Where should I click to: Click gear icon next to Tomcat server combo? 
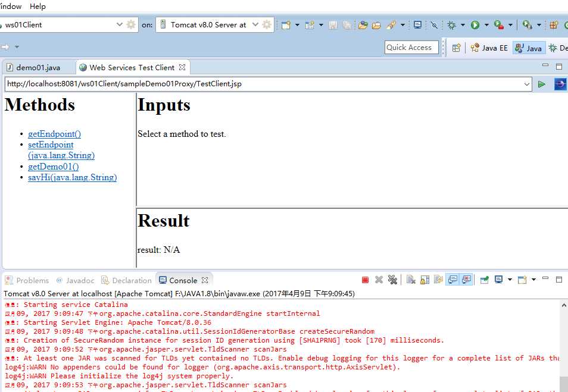pos(267,24)
